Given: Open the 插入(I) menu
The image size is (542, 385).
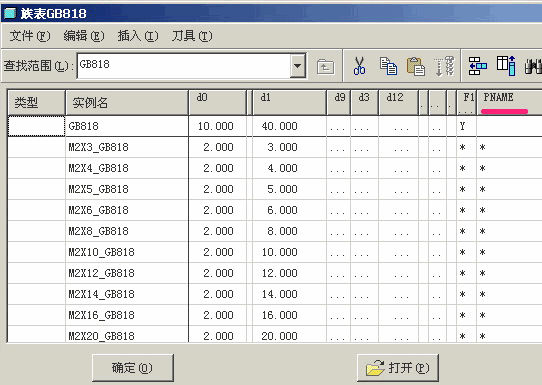Looking at the screenshot, I should pyautogui.click(x=138, y=36).
